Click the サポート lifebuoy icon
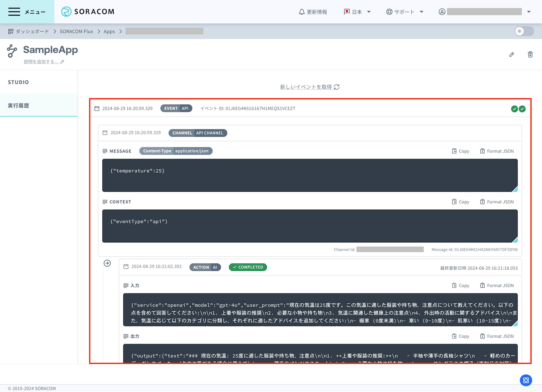 [389, 12]
